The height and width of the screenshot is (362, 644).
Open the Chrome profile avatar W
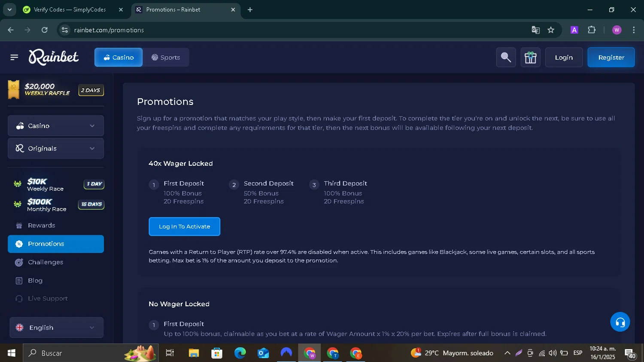617,30
